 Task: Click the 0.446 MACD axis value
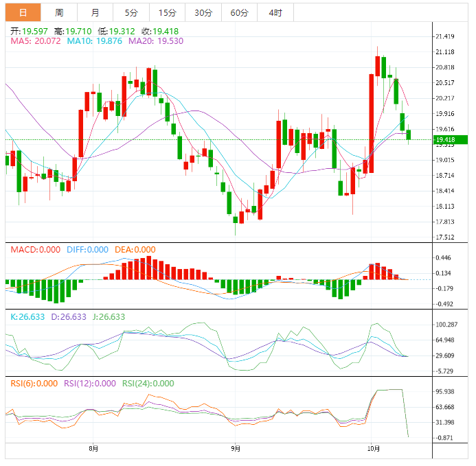[x=443, y=258]
